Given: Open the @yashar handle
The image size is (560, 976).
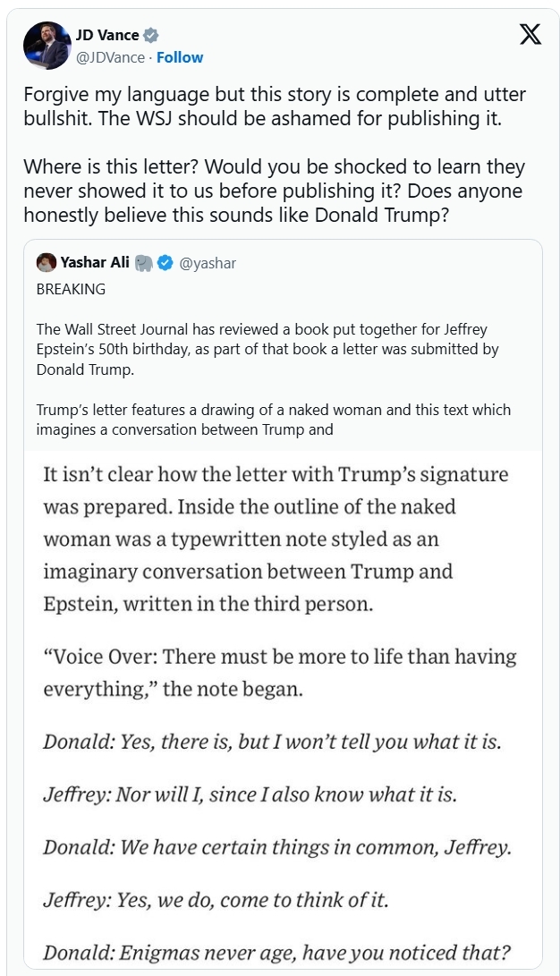Looking at the screenshot, I should 208,263.
